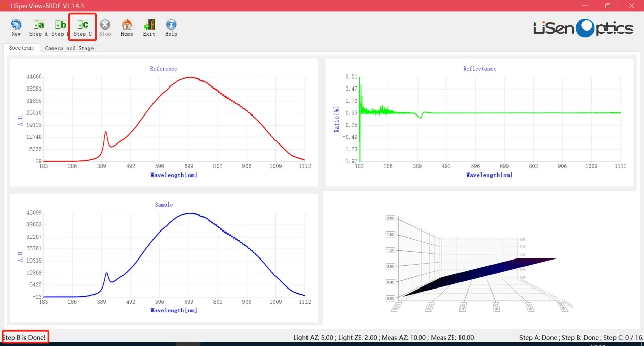Click the New measurement icon
644x346 pixels.
pyautogui.click(x=16, y=27)
